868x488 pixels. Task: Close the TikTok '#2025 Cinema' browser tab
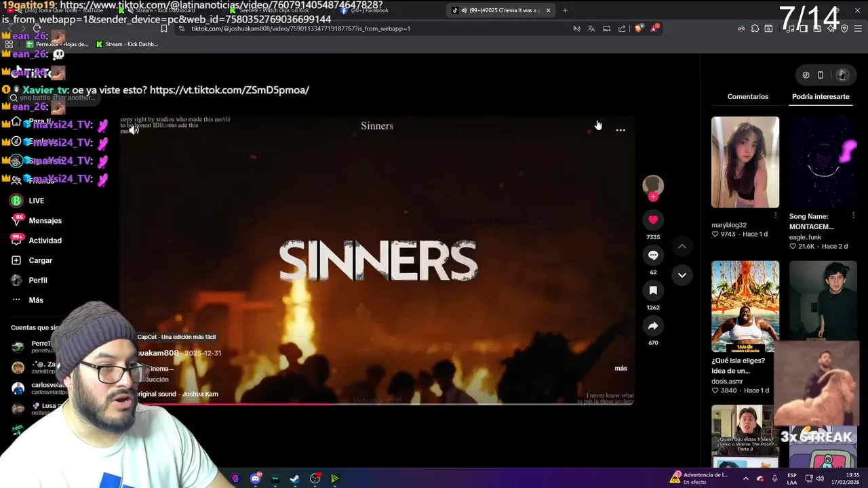(x=548, y=10)
